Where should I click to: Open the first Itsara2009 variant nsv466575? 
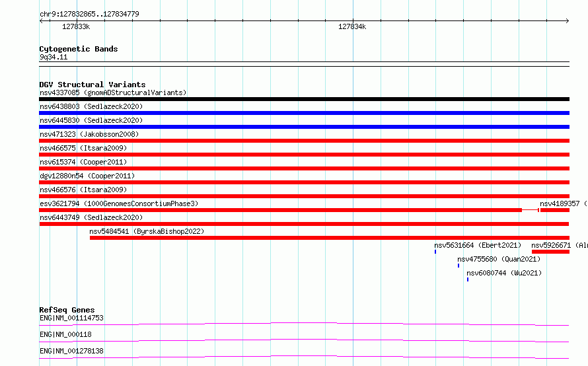(83, 148)
